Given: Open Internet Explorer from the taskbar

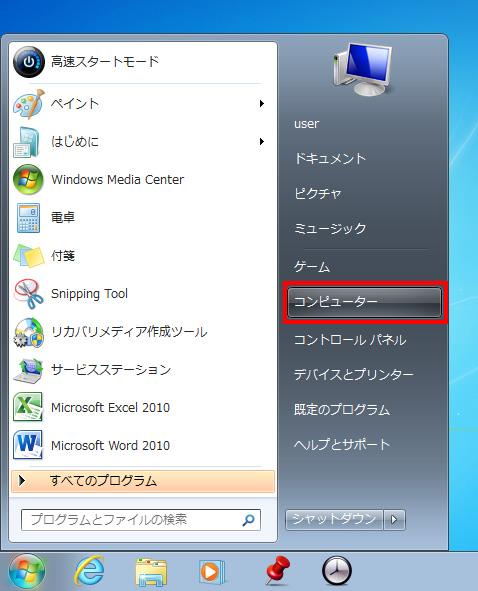Looking at the screenshot, I should tap(90, 571).
